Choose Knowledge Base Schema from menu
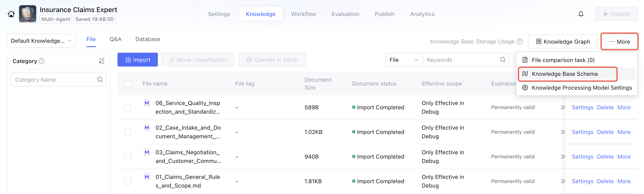Screen dimensions: 644x194 tap(564, 74)
